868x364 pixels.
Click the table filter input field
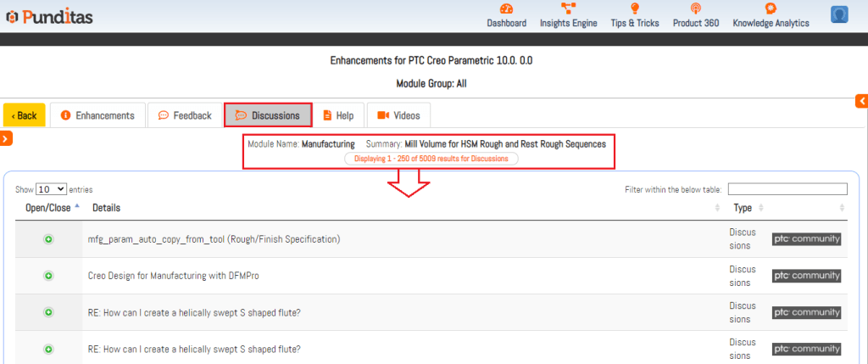(787, 189)
